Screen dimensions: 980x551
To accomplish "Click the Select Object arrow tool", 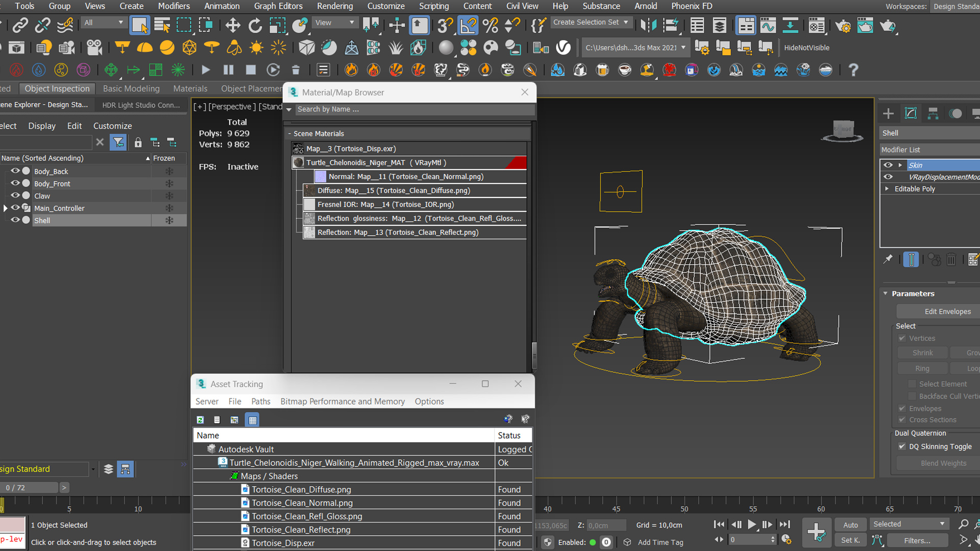I will click(139, 25).
